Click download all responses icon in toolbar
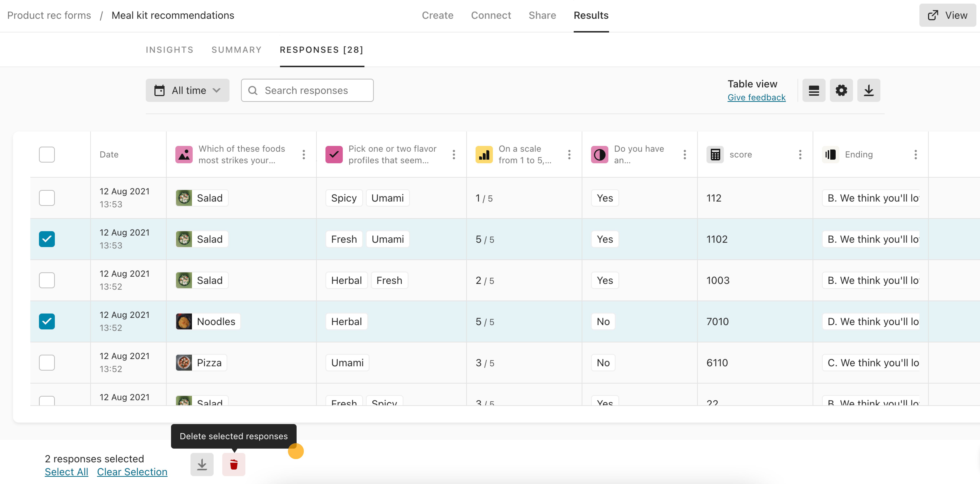This screenshot has width=980, height=484. [868, 90]
